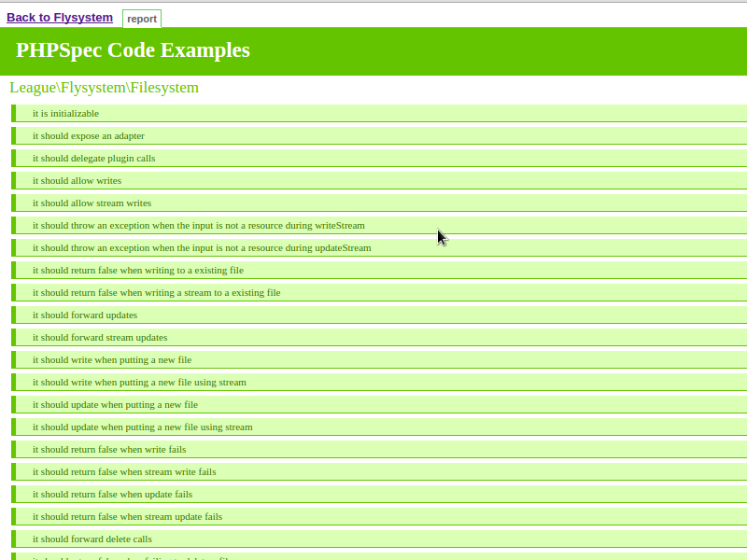The height and width of the screenshot is (560, 747).
Task: Select 'it should return false when write fails'
Action: point(379,449)
